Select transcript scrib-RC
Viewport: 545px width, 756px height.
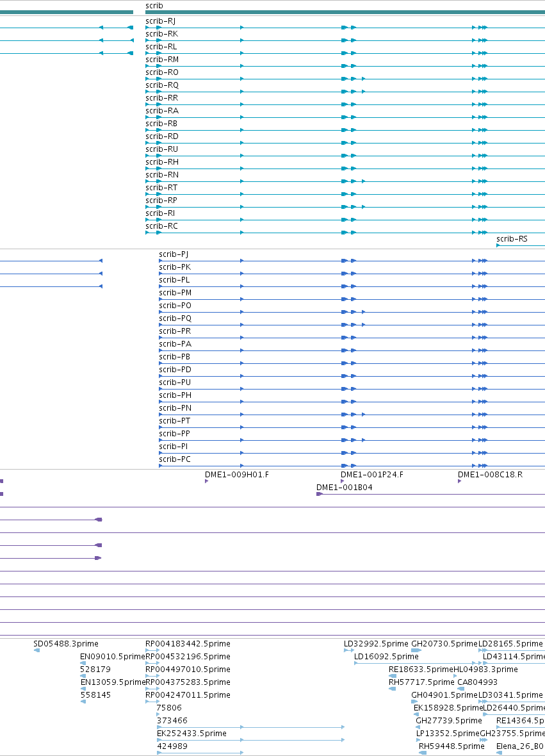click(x=161, y=226)
